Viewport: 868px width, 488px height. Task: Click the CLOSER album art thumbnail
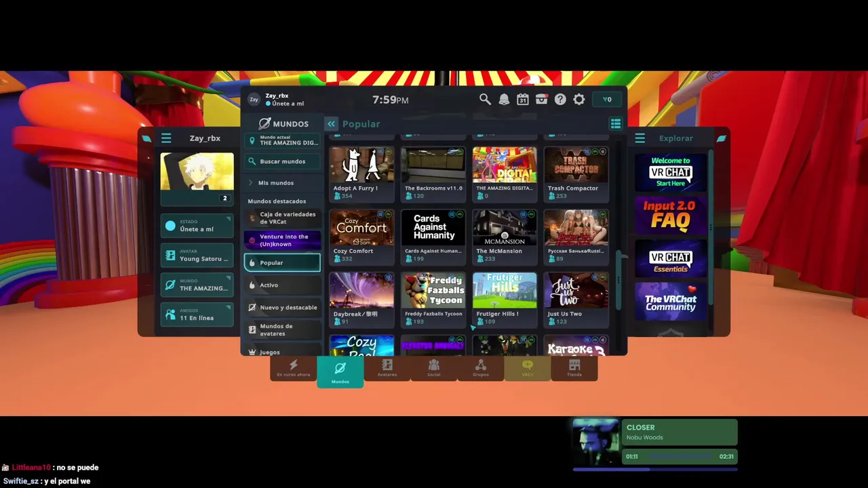(x=596, y=442)
